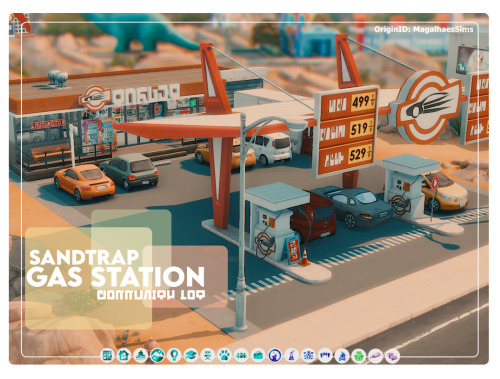Click the GAS STATION title text
This screenshot has height=379, width=500.
pos(116,277)
